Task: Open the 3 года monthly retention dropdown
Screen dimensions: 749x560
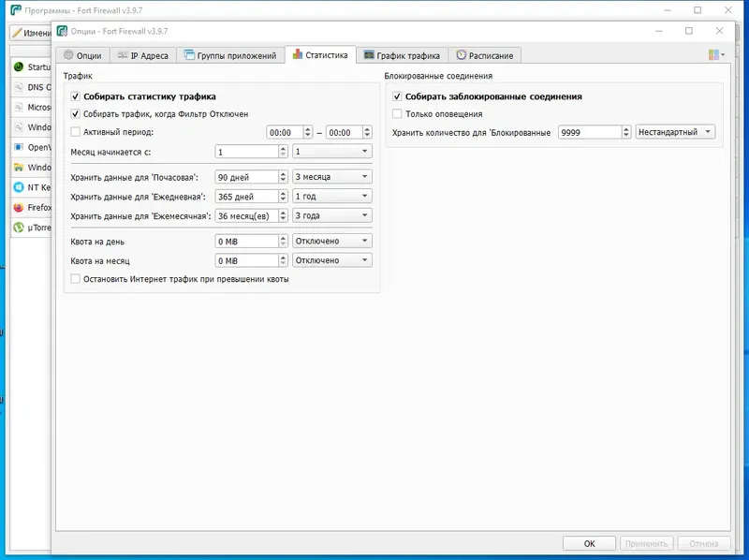Action: tap(332, 216)
